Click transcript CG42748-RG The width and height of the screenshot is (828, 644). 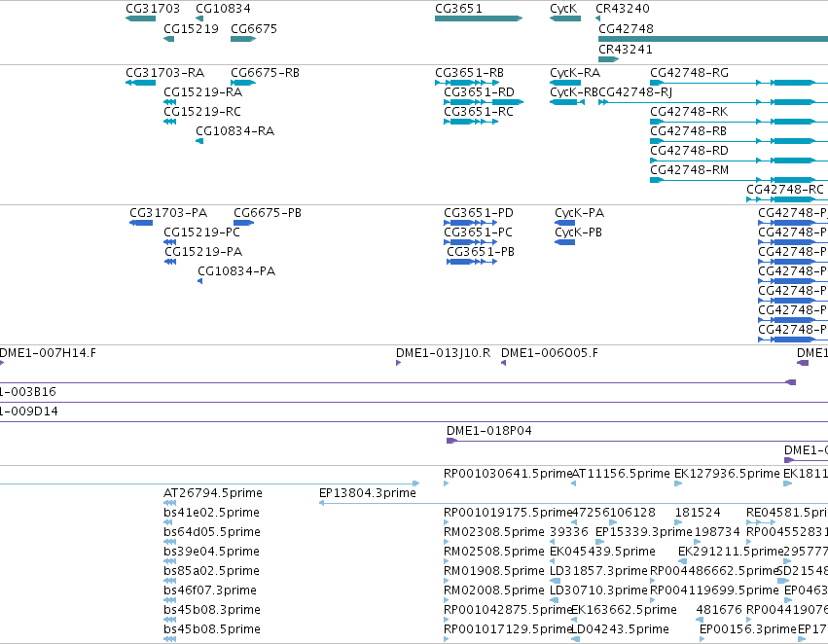click(x=689, y=73)
